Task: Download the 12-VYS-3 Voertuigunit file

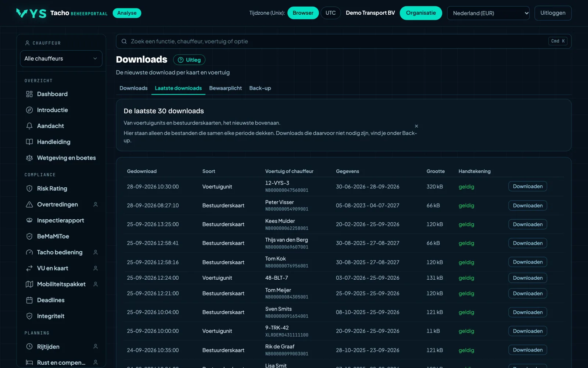Action: tap(528, 187)
